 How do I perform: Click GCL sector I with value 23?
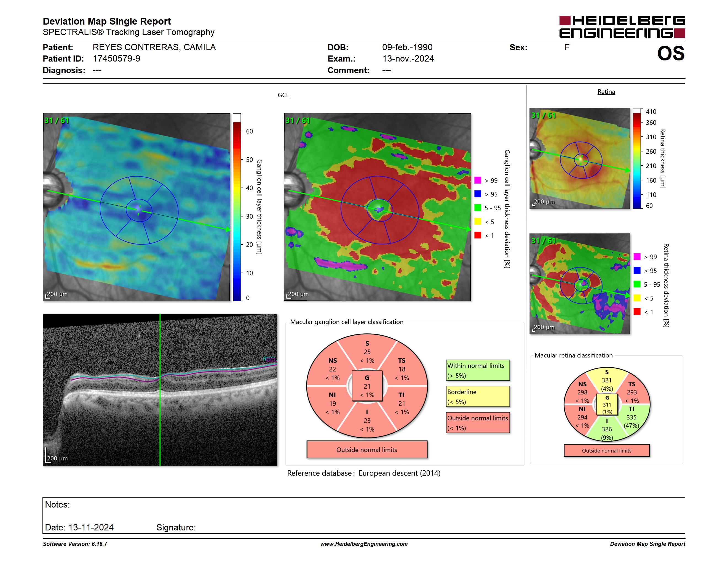(367, 421)
